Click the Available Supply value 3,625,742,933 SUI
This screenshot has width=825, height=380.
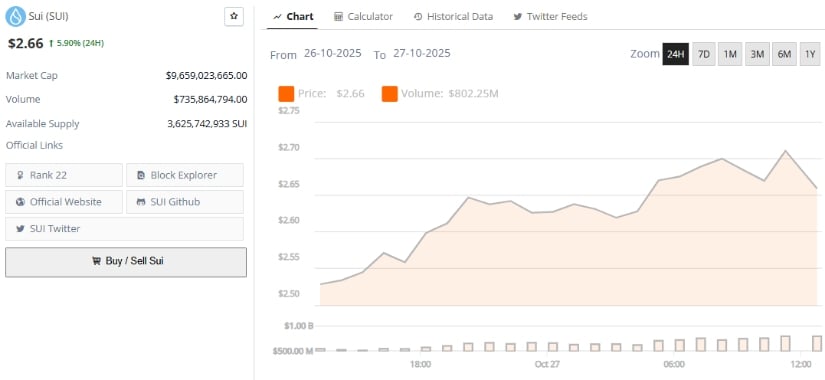pyautogui.click(x=207, y=124)
